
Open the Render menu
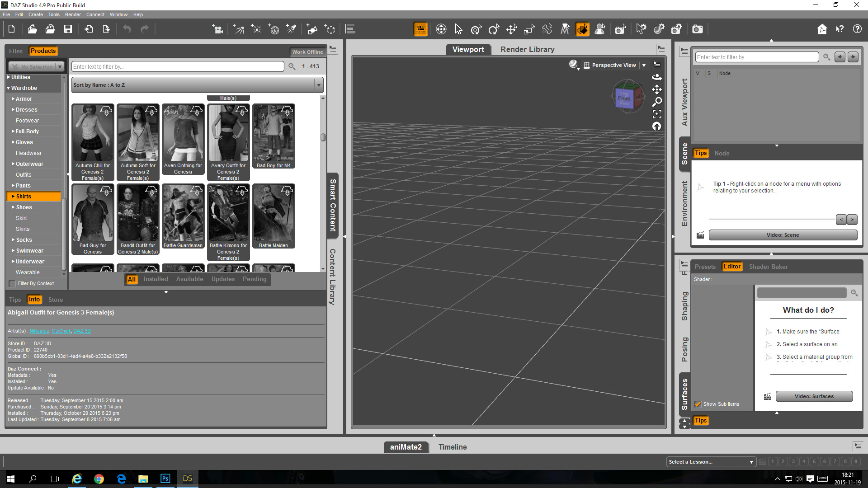[72, 14]
